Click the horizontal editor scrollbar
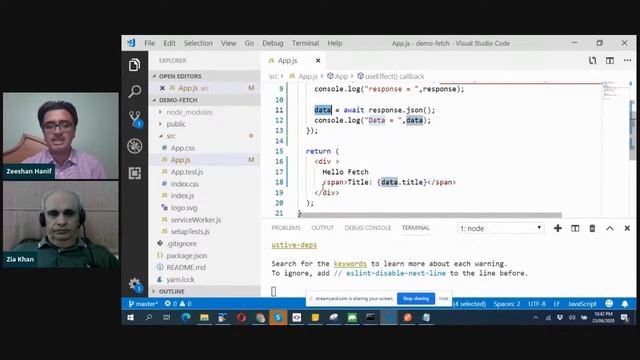Image resolution: width=640 pixels, height=360 pixels. [x=431, y=215]
